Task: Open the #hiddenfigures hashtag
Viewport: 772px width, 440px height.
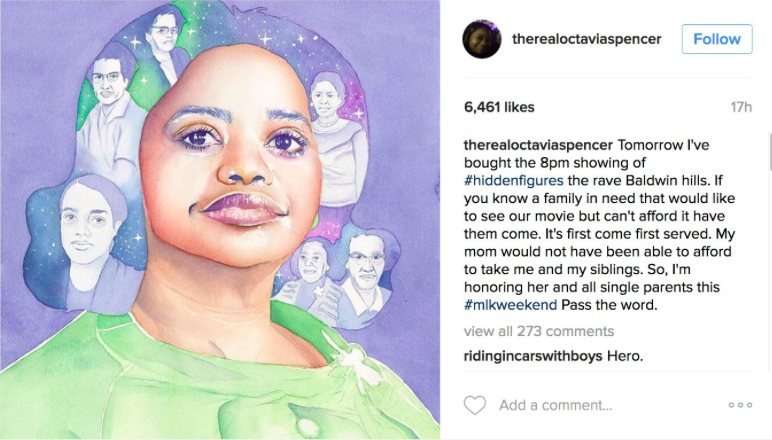Action: [x=514, y=181]
